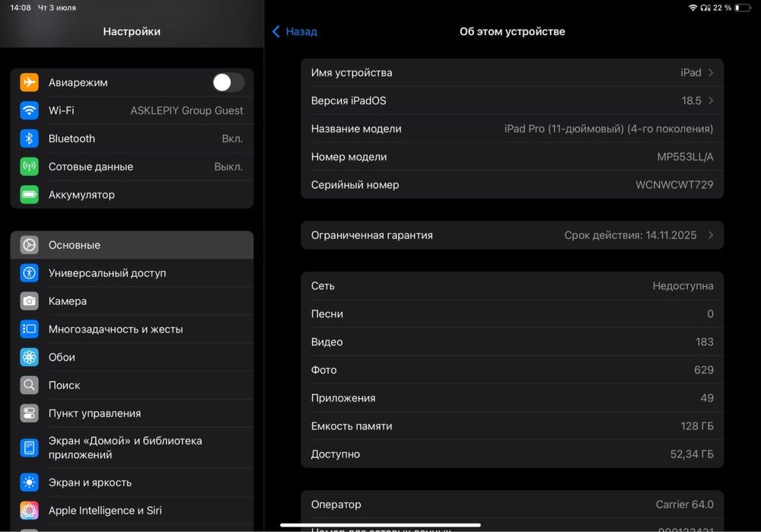Tap the Airplane mode orange icon
Image resolution: width=761 pixels, height=532 pixels.
[29, 82]
